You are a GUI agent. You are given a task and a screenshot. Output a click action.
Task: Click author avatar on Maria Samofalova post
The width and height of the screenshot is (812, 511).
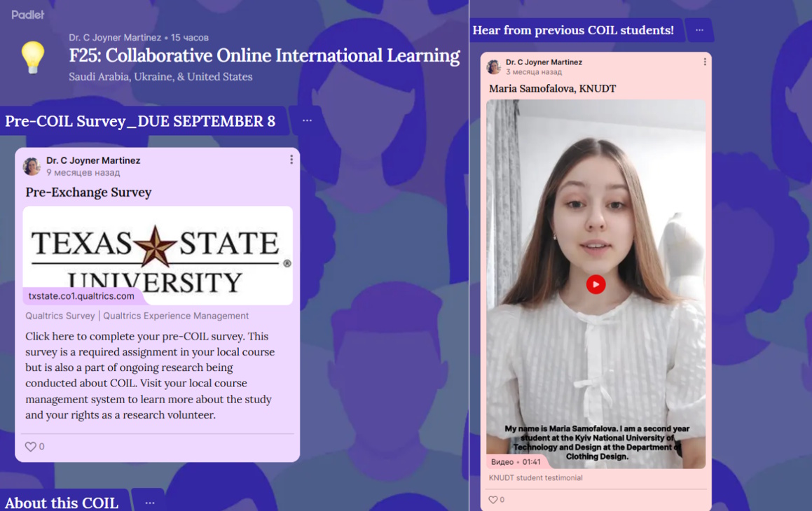(494, 67)
